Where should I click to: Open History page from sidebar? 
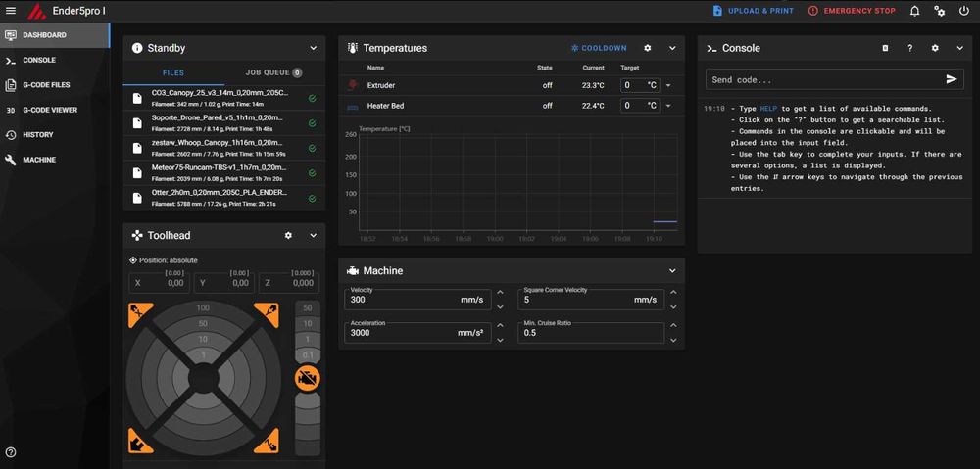pos(55,135)
